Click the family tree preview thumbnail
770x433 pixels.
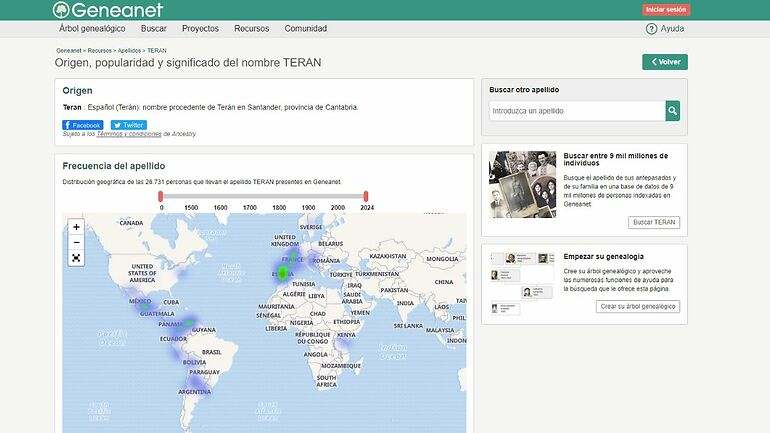pyautogui.click(x=522, y=283)
